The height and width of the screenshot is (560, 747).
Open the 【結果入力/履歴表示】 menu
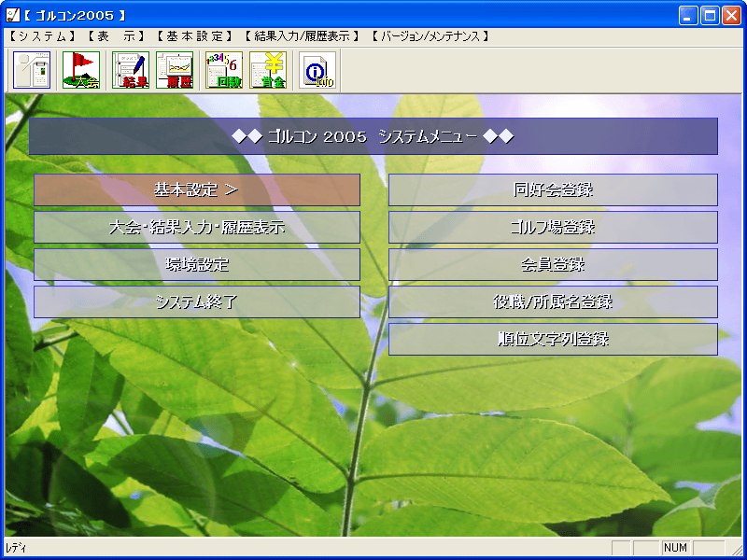(x=302, y=36)
